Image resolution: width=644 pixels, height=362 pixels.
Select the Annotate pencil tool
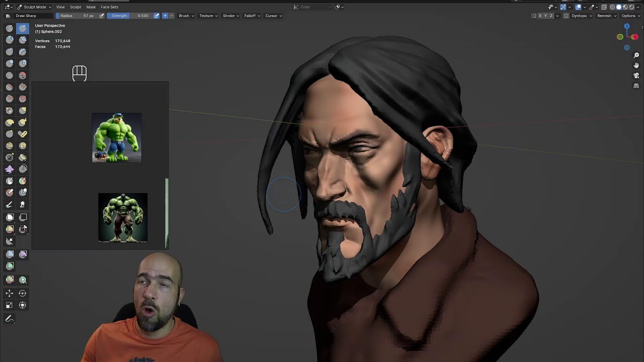click(9, 319)
